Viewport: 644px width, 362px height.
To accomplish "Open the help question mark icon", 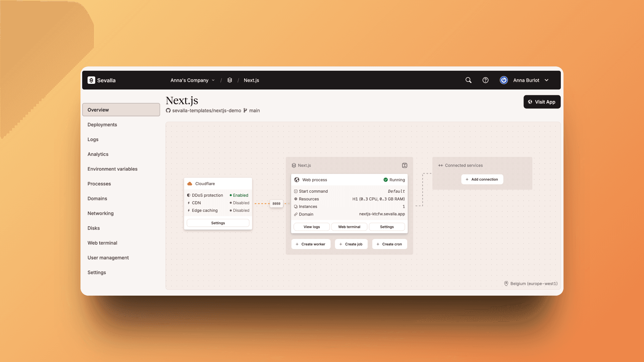I will (485, 80).
